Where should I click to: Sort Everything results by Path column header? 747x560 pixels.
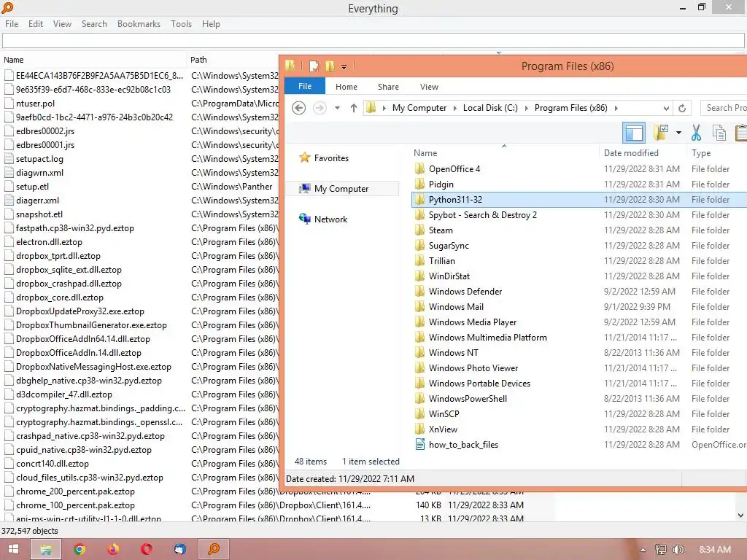[x=233, y=60]
